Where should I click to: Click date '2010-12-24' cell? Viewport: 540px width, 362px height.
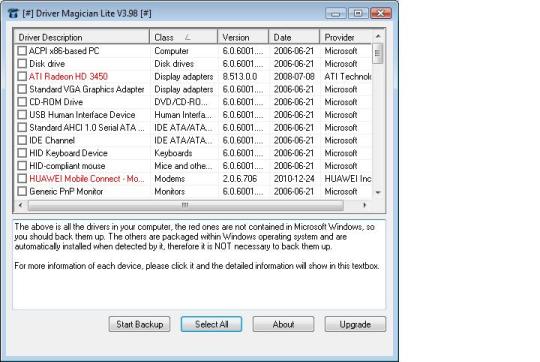[294, 178]
